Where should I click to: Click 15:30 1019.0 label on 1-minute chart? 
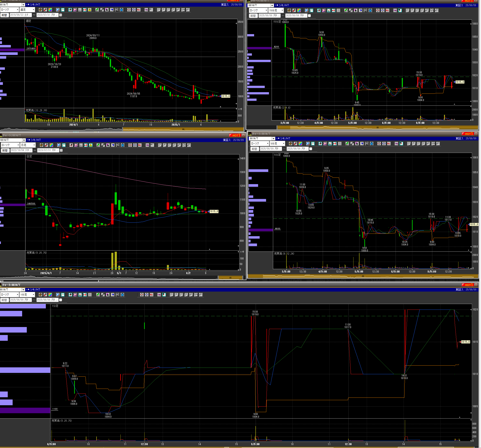[x=255, y=313]
